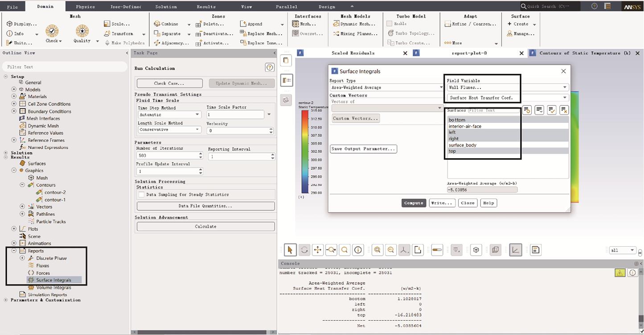Open the Scale mesh dialog
The image size is (644, 335).
coord(117,24)
